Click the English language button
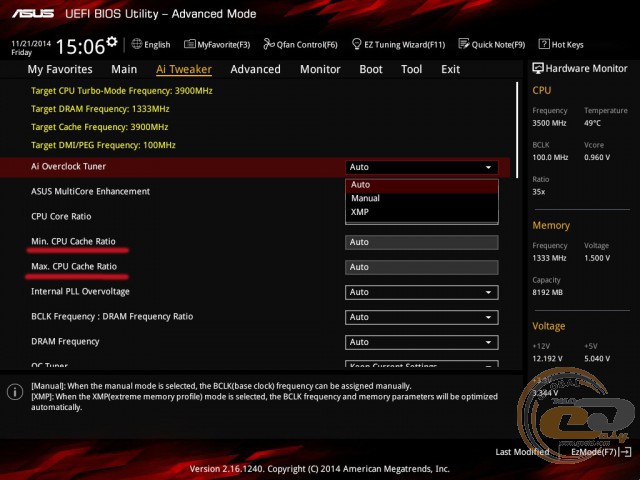 click(151, 44)
